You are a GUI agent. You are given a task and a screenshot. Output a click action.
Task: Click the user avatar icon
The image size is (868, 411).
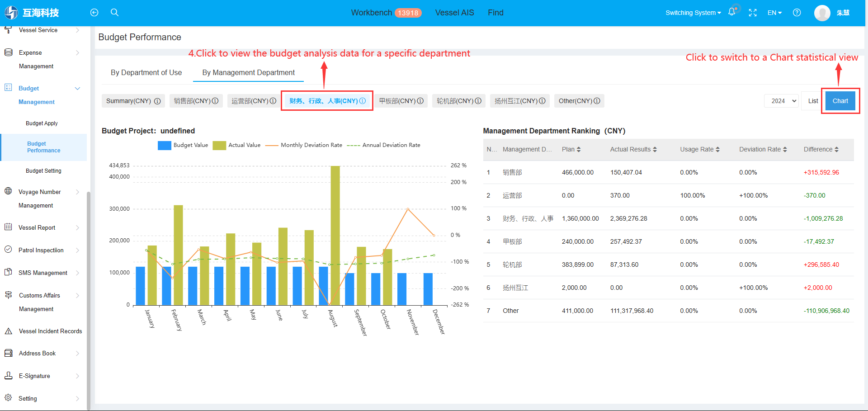point(822,13)
